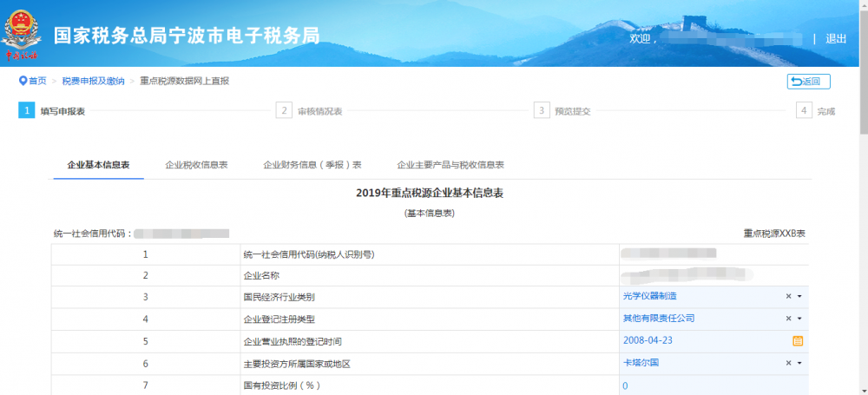Click the 光学仪器制造 value text

(x=650, y=296)
